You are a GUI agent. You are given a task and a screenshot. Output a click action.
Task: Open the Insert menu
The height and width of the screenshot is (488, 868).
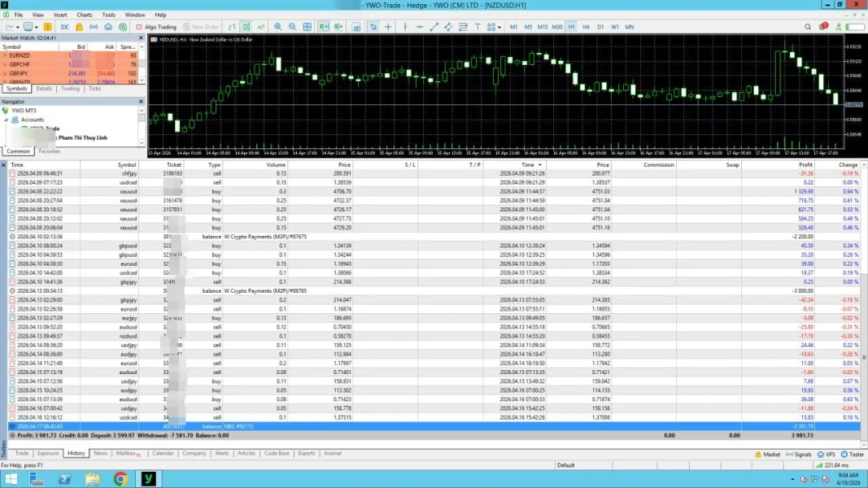click(x=60, y=15)
